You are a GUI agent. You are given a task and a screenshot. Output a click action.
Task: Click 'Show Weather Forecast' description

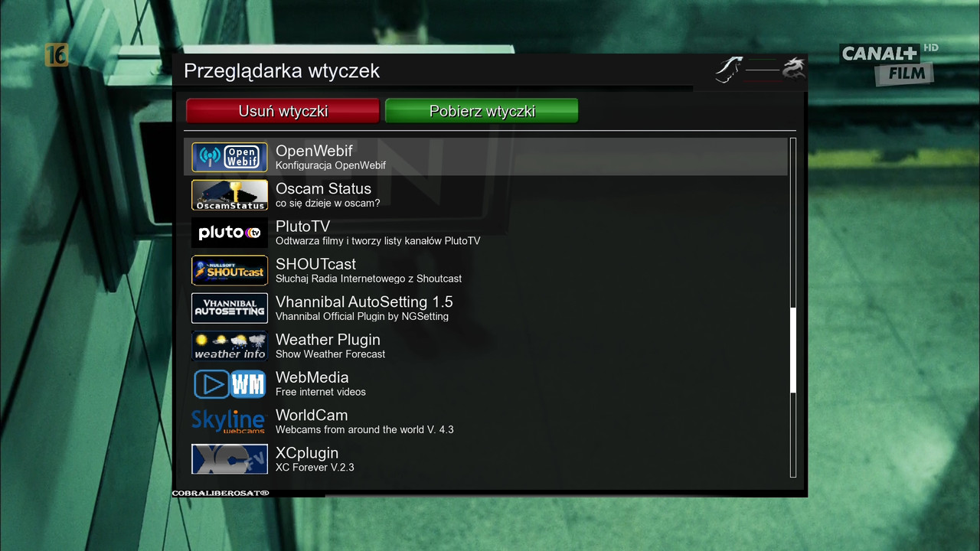pyautogui.click(x=330, y=354)
